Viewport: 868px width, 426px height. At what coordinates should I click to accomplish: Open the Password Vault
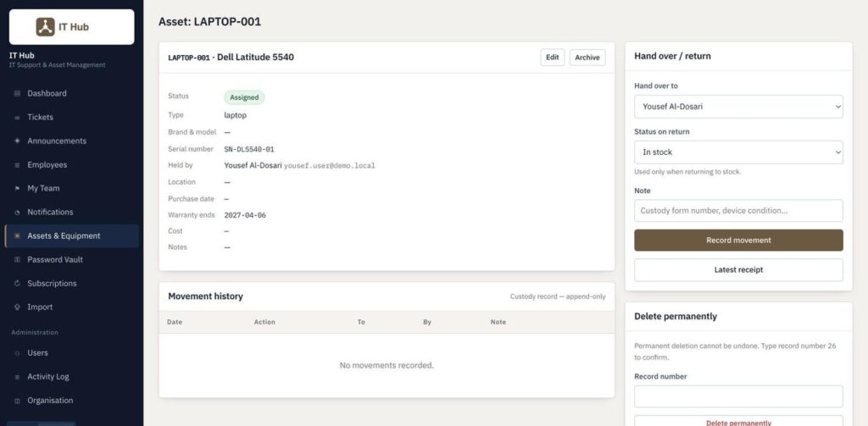click(x=71, y=259)
